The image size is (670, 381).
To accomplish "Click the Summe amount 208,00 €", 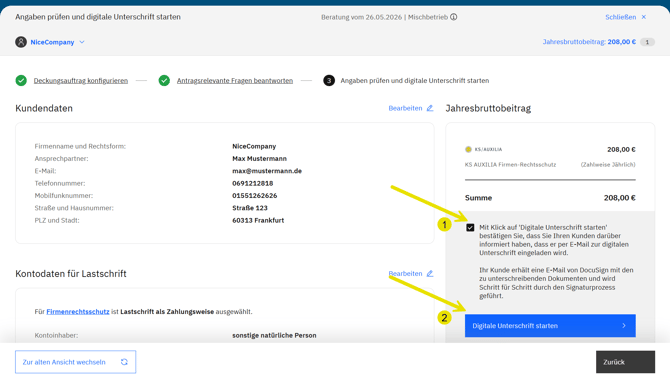I will pos(620,198).
